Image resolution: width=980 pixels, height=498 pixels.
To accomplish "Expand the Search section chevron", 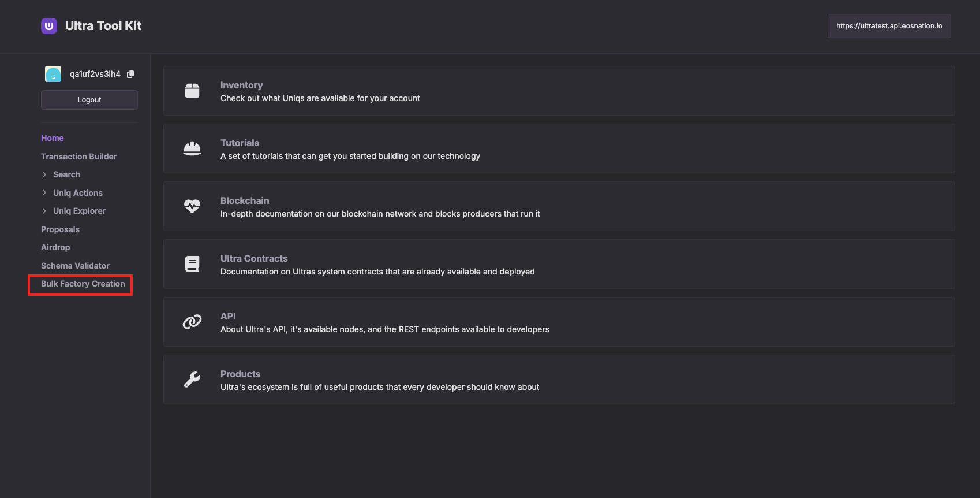I will (x=44, y=174).
